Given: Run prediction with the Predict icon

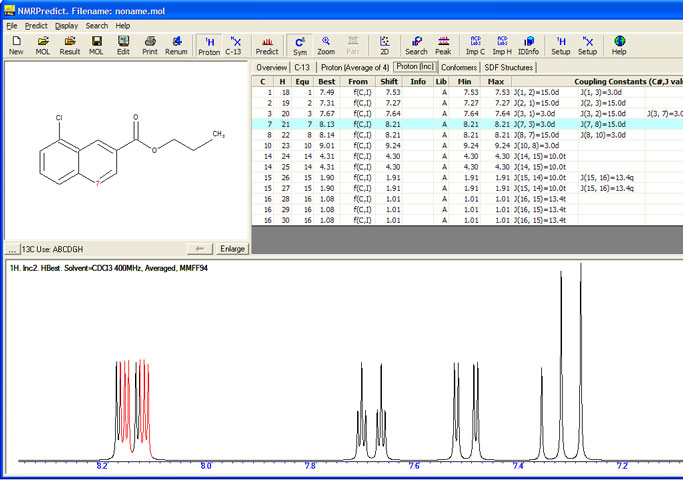Looking at the screenshot, I should pyautogui.click(x=267, y=45).
